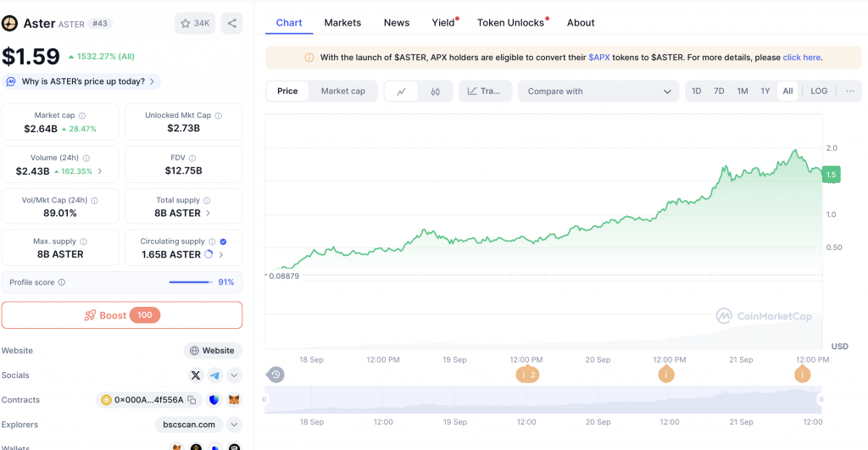Image resolution: width=868 pixels, height=450 pixels.
Task: Open Aster's Telegram social link
Action: [x=214, y=375]
